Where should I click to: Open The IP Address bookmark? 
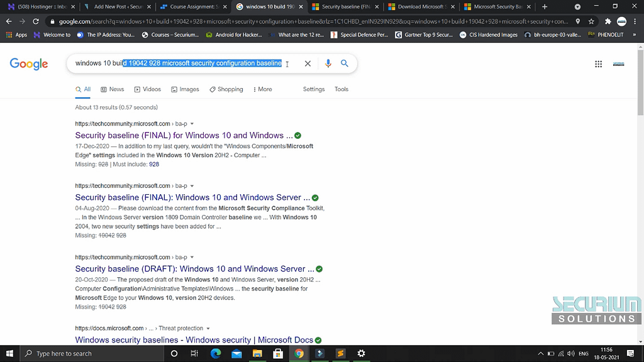tap(106, 35)
